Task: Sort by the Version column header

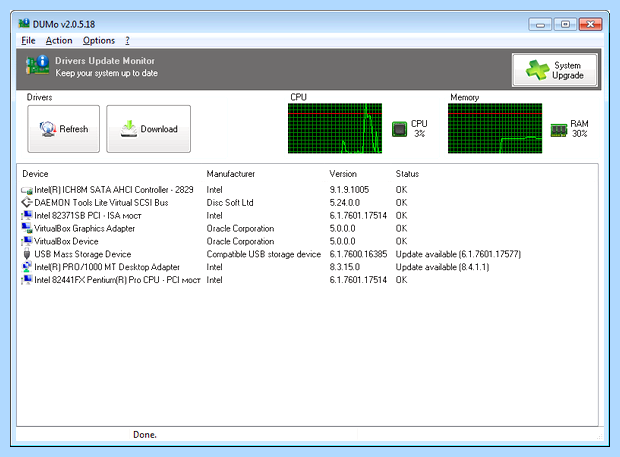Action: click(x=343, y=174)
